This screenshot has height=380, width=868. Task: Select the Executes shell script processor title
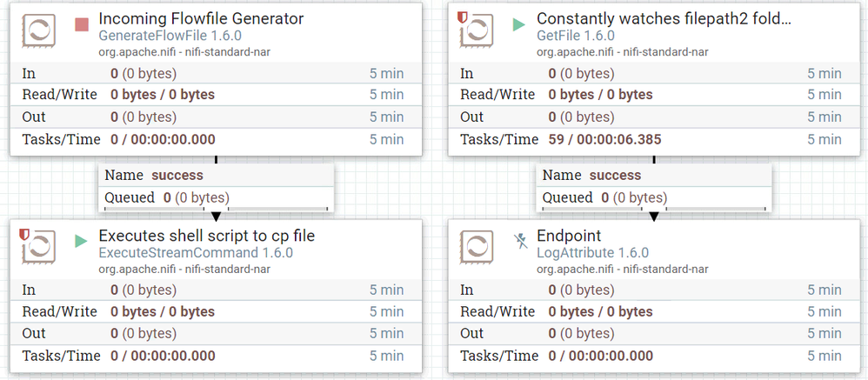pos(206,236)
